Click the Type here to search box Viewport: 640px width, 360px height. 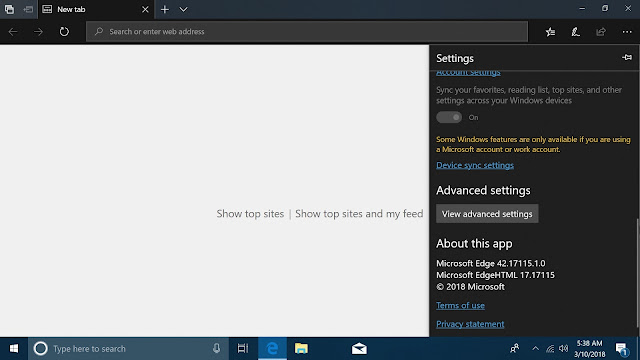(x=128, y=349)
